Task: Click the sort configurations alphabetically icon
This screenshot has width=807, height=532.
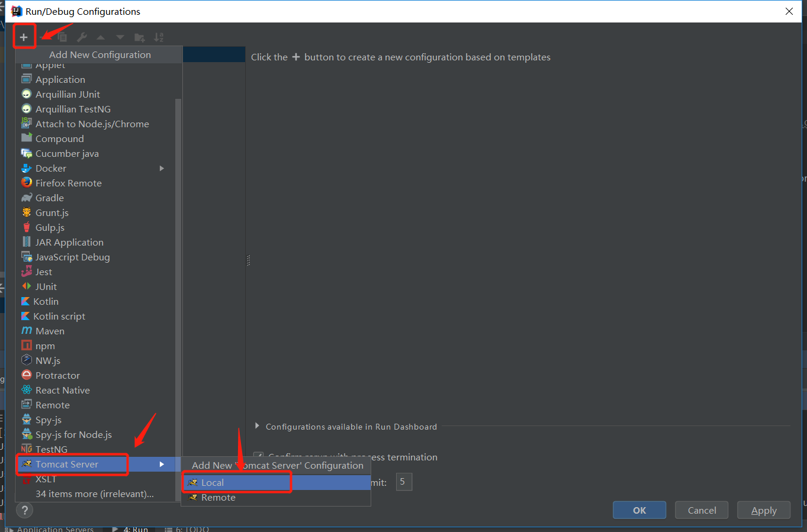Action: tap(159, 37)
